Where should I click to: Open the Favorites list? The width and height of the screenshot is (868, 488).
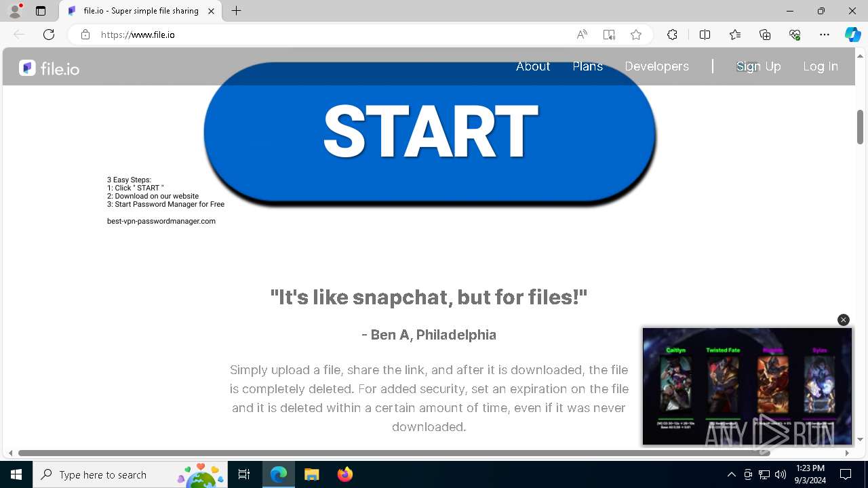(735, 35)
